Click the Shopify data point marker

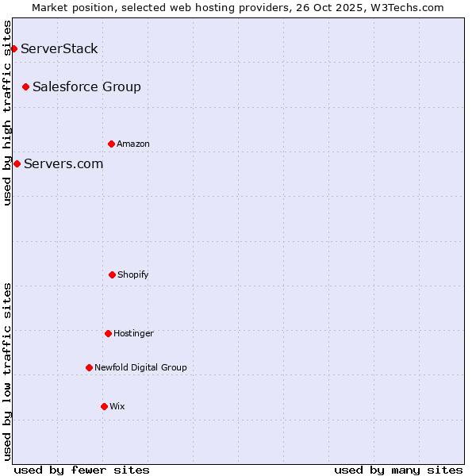[x=112, y=274]
